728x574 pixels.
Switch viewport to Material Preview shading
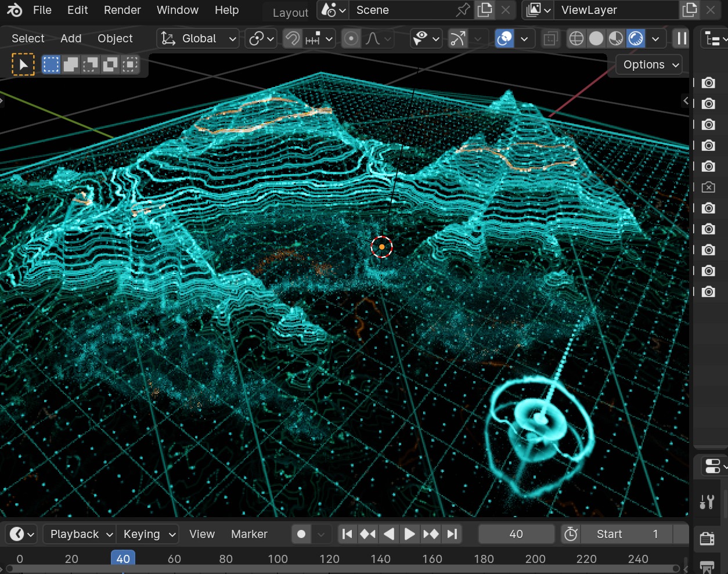click(x=615, y=38)
